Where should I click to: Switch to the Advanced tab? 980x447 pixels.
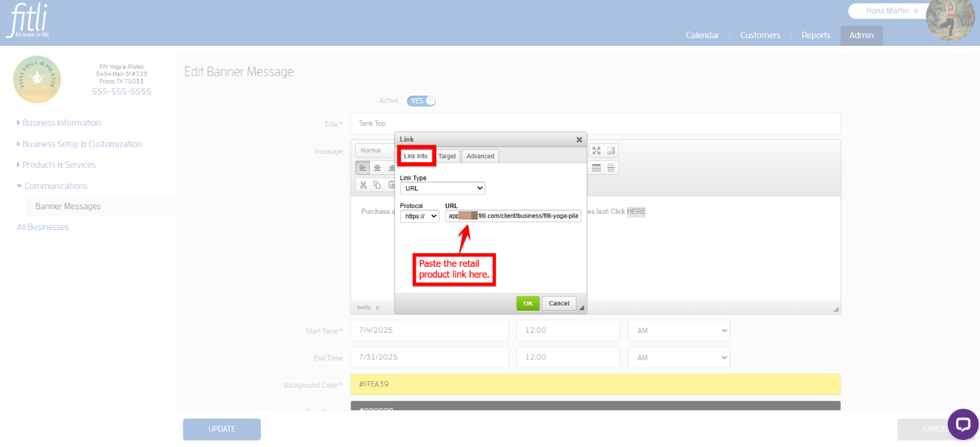[x=480, y=156]
